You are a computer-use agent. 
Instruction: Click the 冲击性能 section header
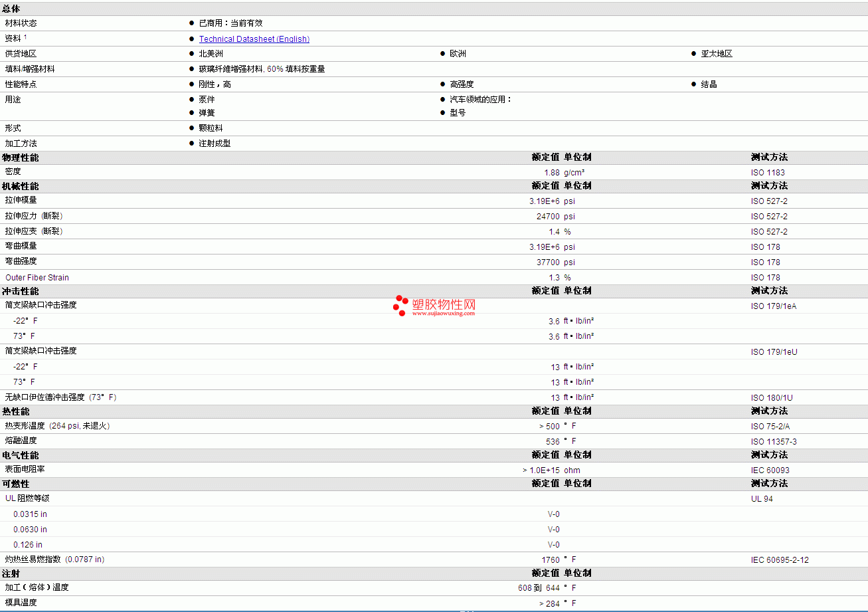click(21, 292)
